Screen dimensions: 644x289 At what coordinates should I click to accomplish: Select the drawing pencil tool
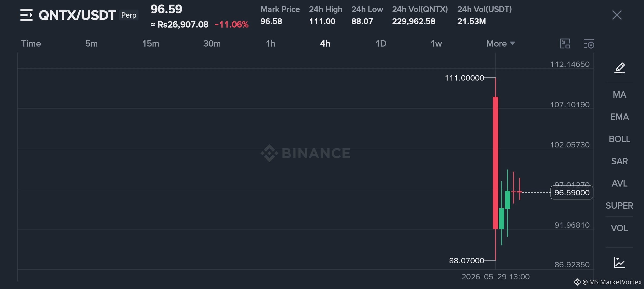[619, 68]
